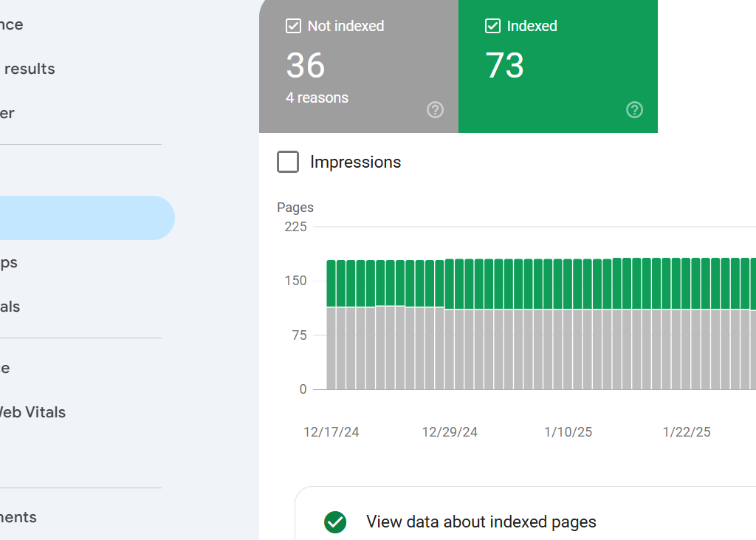Click the 75 y-axis value
This screenshot has height=540, width=756.
(x=300, y=335)
